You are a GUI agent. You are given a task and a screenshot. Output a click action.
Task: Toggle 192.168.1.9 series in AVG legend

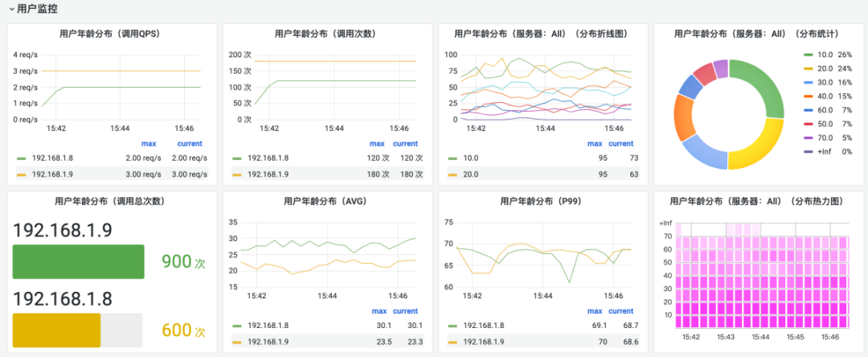[x=268, y=342]
